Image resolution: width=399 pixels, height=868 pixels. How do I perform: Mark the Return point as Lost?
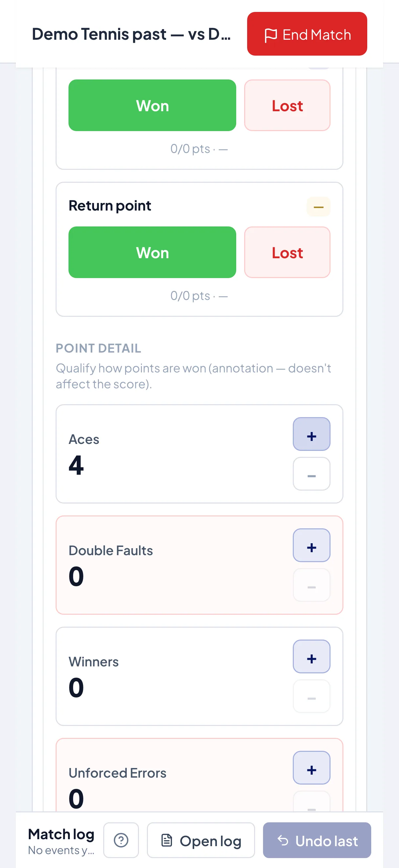(x=287, y=252)
